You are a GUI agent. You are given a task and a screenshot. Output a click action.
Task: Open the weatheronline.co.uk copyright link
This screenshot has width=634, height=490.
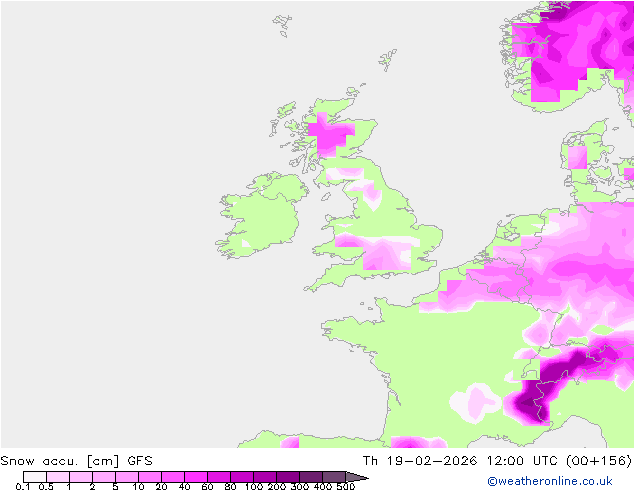tap(550, 481)
